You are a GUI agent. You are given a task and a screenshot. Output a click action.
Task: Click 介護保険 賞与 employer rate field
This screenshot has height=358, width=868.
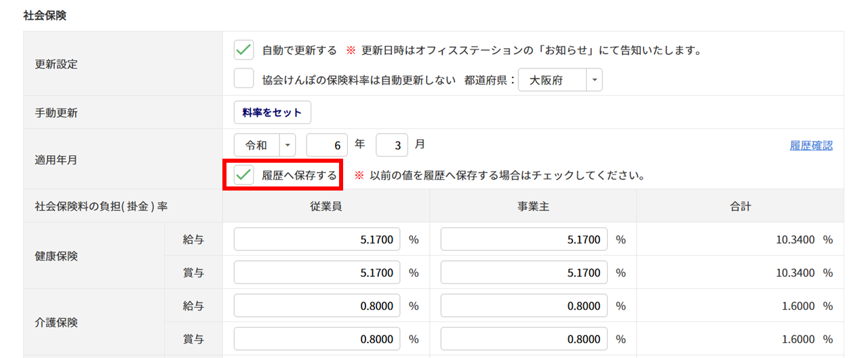pyautogui.click(x=524, y=338)
